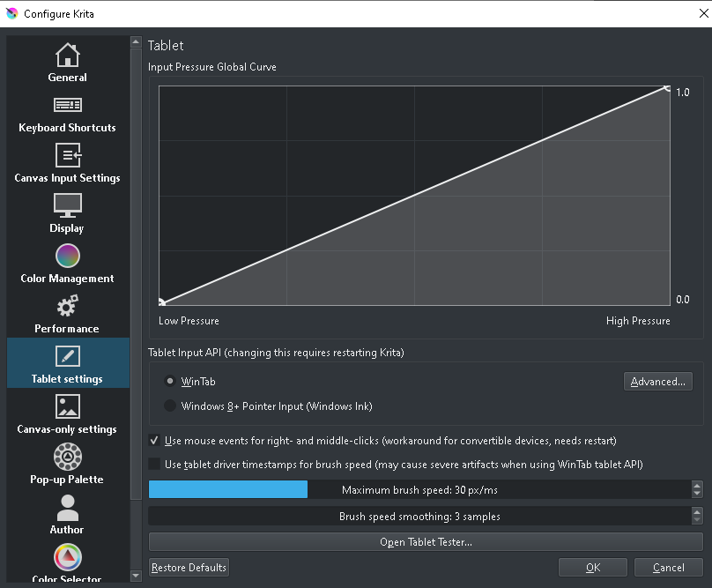Open the Author person icon
712x588 pixels.
68,508
